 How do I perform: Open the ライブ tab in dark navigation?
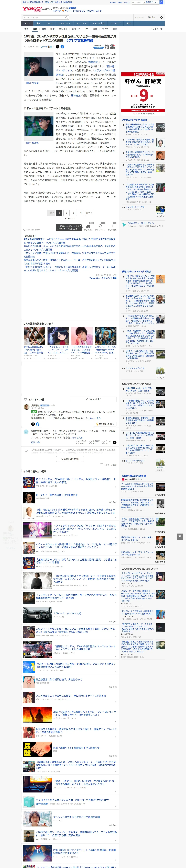pyautogui.click(x=49, y=24)
